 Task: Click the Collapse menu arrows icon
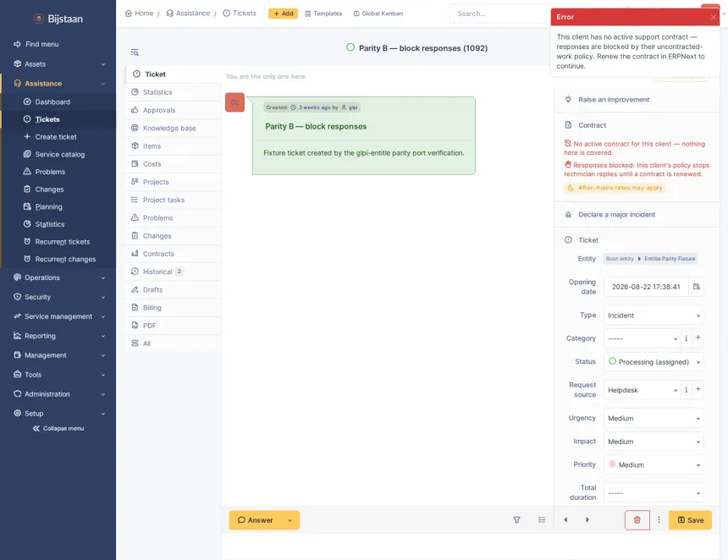[x=36, y=429]
